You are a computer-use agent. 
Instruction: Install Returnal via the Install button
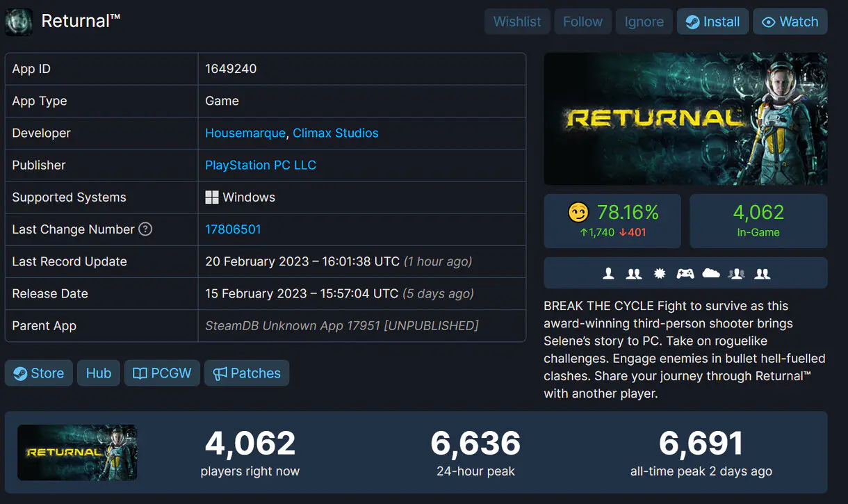coord(712,22)
